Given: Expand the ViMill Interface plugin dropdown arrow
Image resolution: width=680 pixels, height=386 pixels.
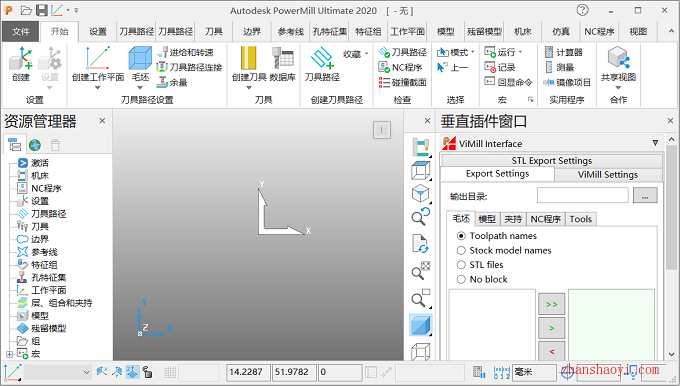Looking at the screenshot, I should click(655, 143).
